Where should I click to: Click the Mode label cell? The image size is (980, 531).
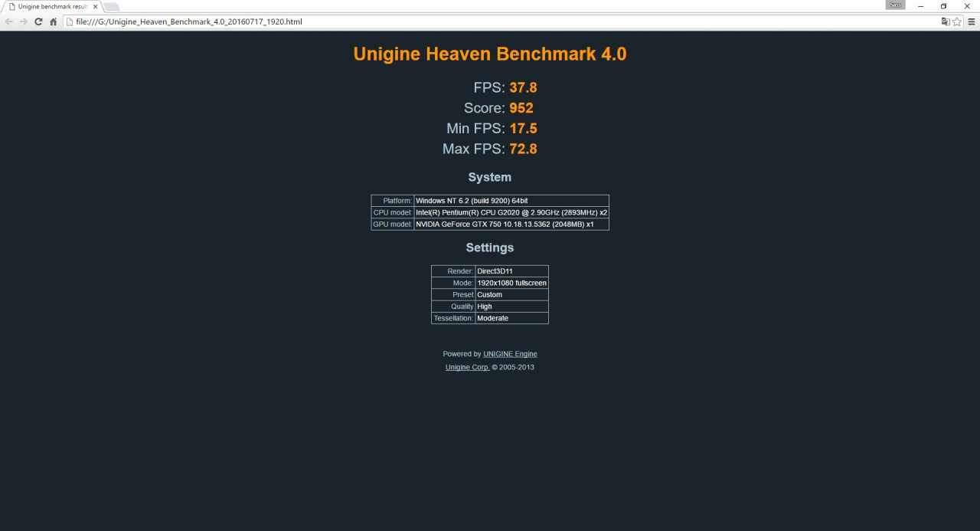pyautogui.click(x=453, y=283)
